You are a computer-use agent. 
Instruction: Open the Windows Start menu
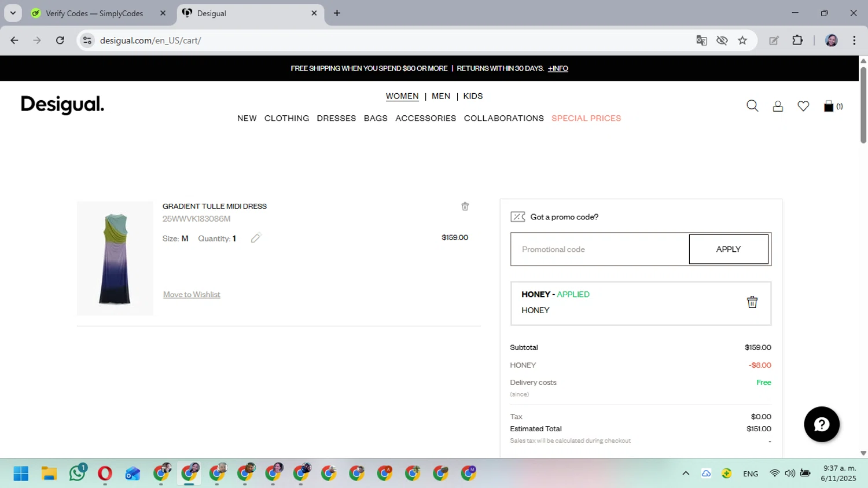21,474
